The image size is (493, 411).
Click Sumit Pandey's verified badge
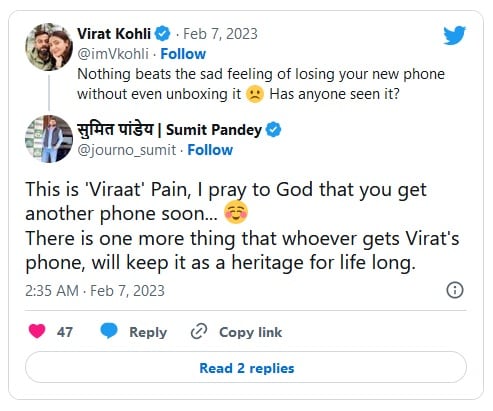pos(273,130)
